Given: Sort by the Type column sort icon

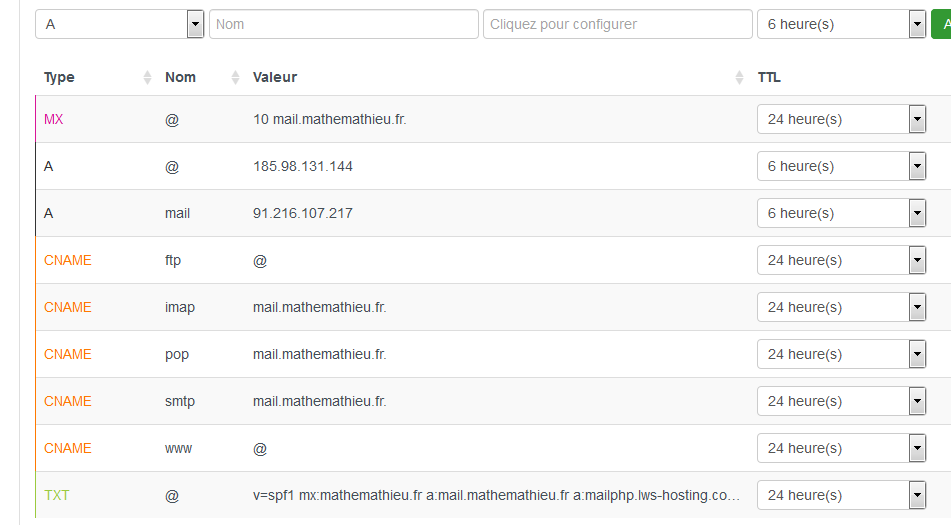Looking at the screenshot, I should point(148,78).
